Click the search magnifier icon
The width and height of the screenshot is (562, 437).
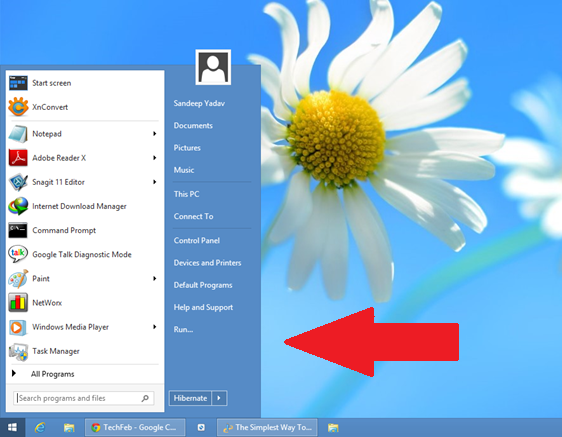point(145,398)
